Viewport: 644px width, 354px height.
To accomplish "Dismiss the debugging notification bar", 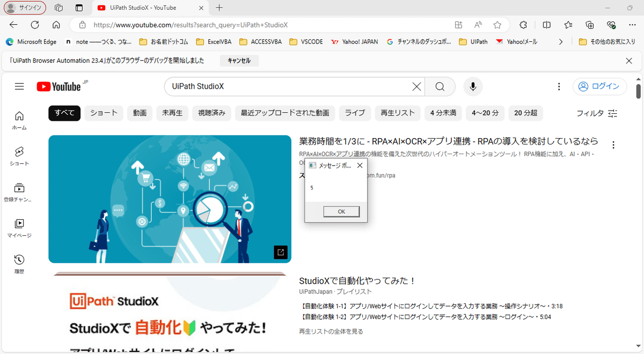I will point(629,61).
